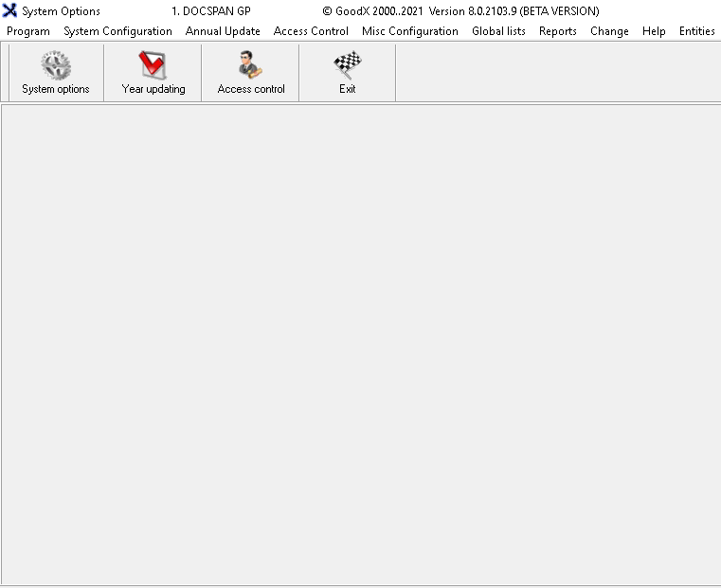Launch Year updating checkmark icon

tap(153, 64)
